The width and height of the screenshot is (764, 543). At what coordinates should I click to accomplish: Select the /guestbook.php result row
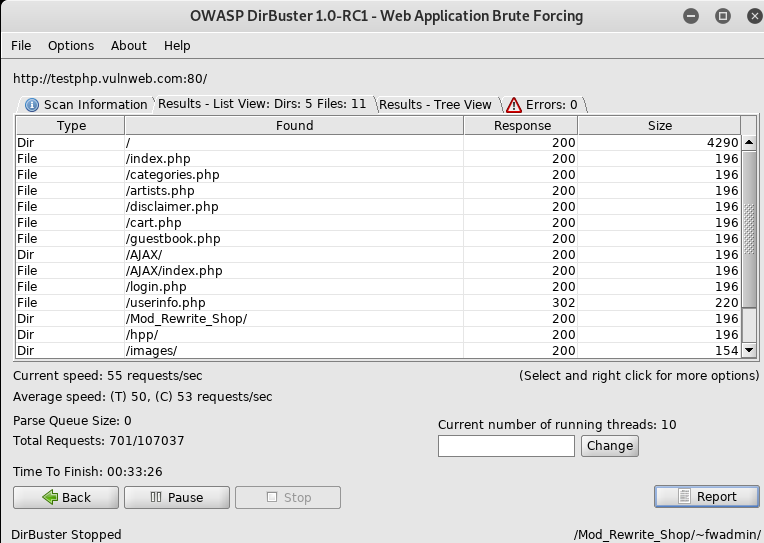tap(378, 238)
